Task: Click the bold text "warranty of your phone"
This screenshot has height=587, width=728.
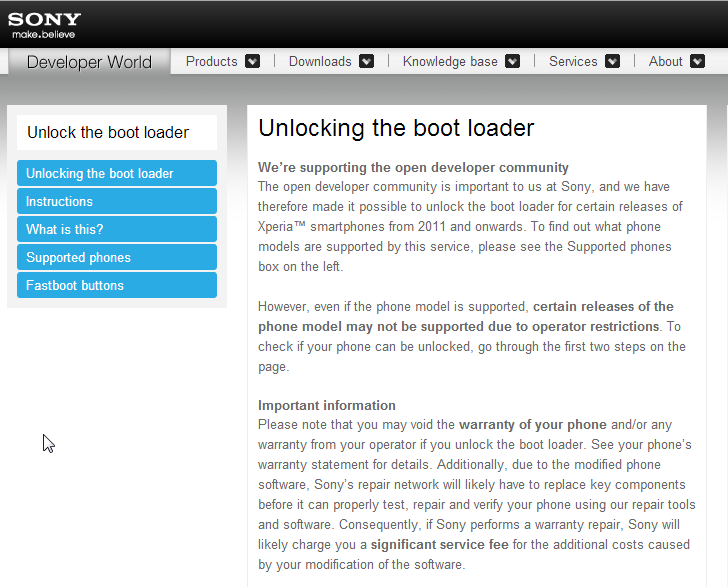Action: (533, 425)
